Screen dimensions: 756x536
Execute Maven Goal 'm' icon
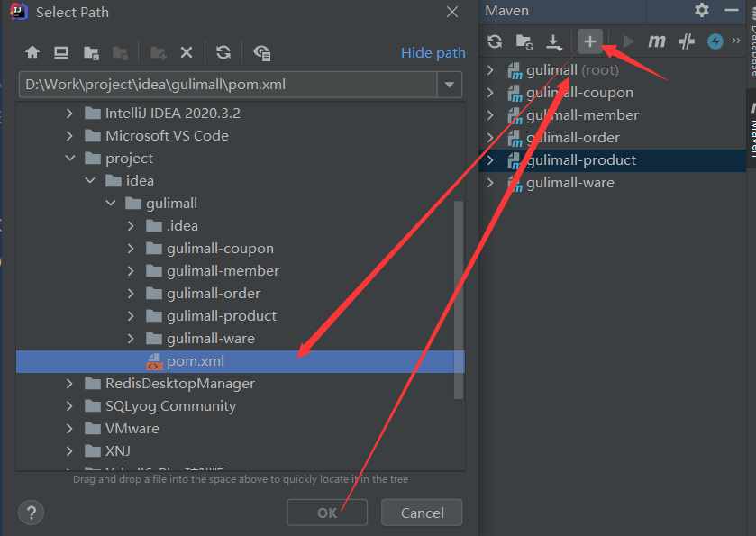point(656,41)
